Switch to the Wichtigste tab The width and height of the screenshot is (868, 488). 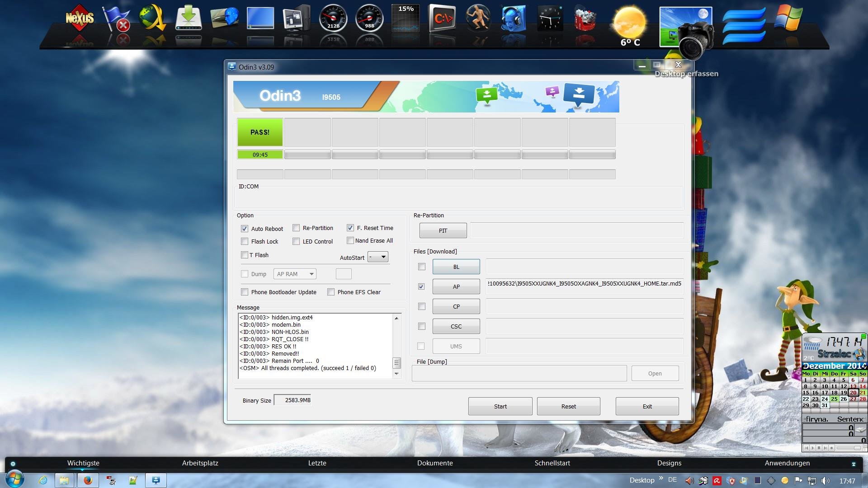[x=83, y=463]
